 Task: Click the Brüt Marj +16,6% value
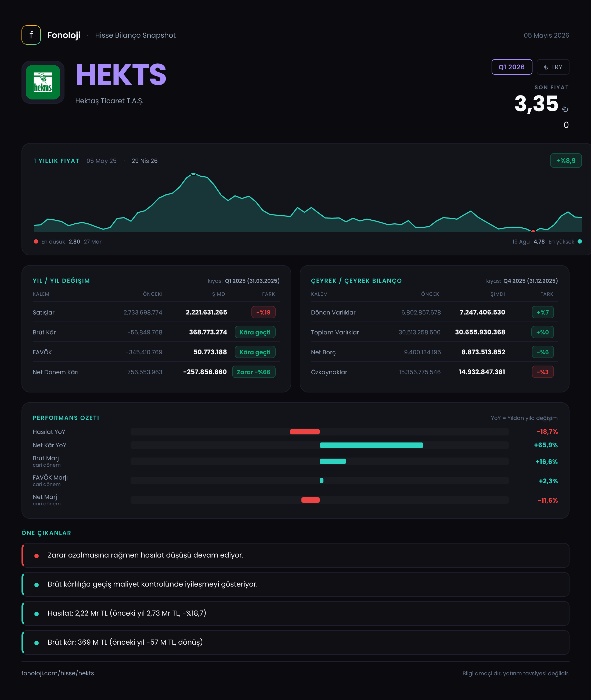546,462
